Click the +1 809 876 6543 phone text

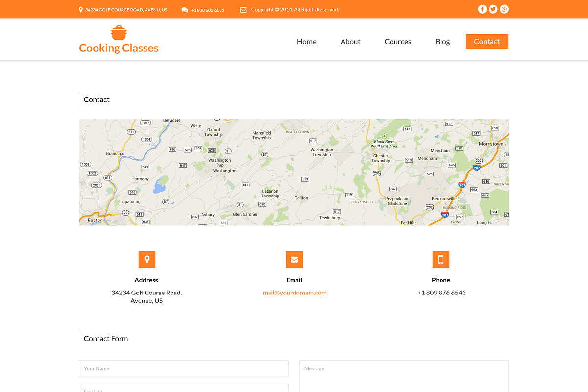click(441, 293)
